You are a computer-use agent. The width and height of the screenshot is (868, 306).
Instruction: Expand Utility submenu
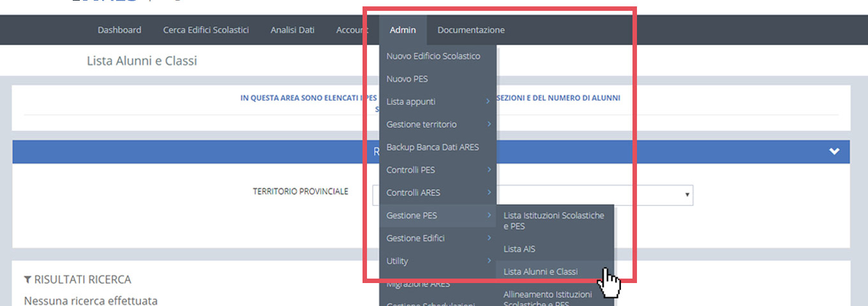(437, 261)
